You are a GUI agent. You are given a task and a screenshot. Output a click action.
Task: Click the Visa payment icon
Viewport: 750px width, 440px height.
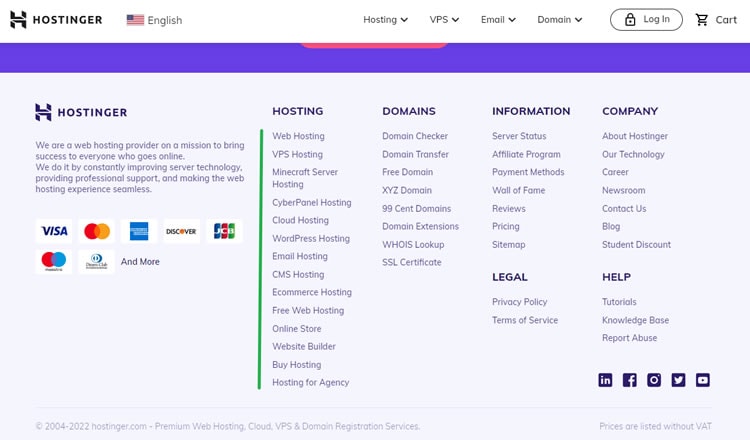pyautogui.click(x=54, y=231)
